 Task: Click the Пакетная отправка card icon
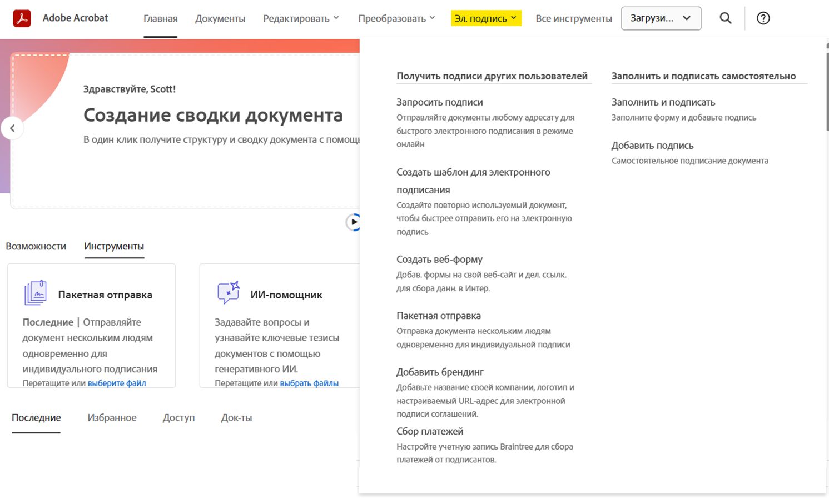pos(36,293)
